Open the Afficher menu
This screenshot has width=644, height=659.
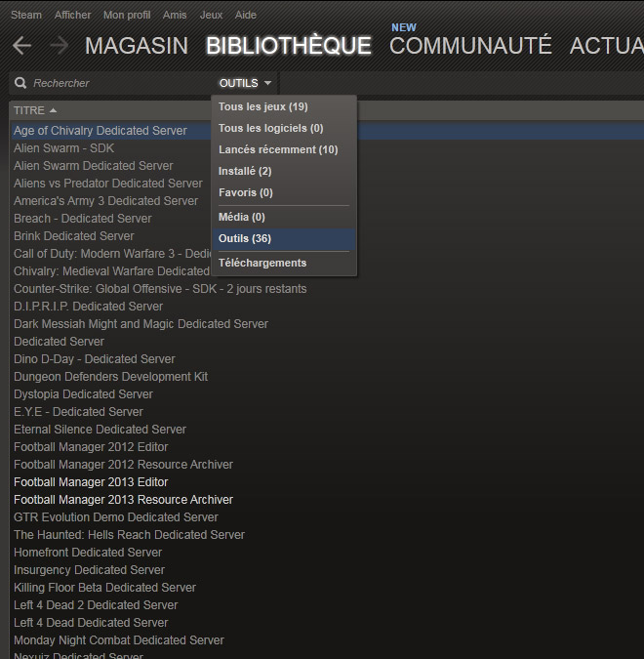(72, 15)
